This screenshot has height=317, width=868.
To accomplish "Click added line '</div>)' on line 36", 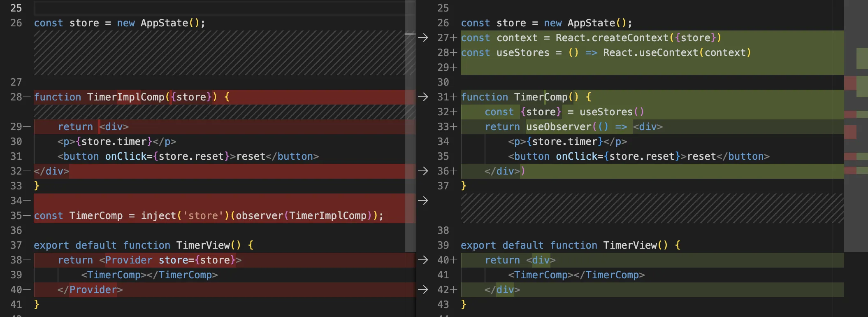I will pos(505,171).
